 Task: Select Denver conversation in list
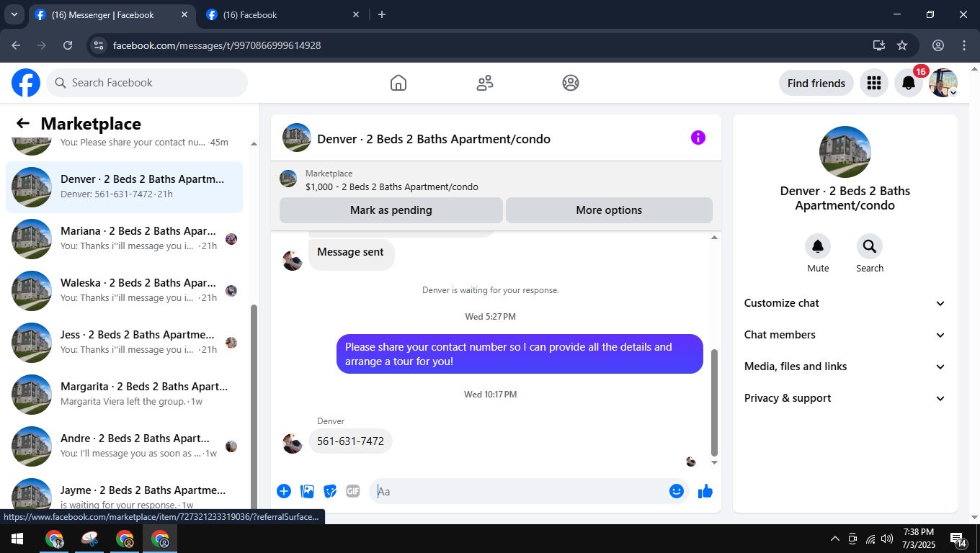(x=124, y=187)
